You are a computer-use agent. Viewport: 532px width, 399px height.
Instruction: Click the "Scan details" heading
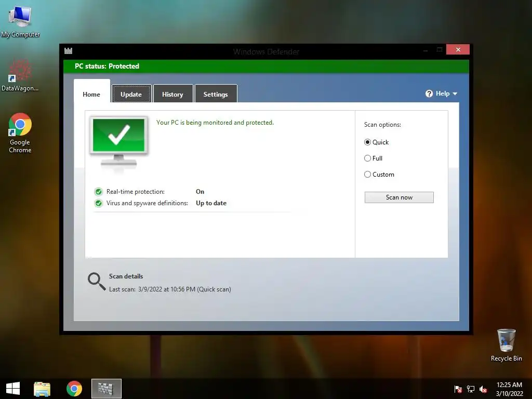(126, 276)
